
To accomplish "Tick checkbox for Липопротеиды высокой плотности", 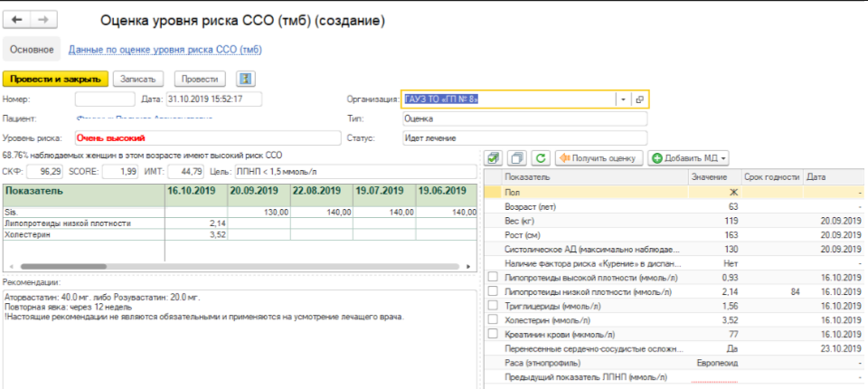I will coord(493,276).
